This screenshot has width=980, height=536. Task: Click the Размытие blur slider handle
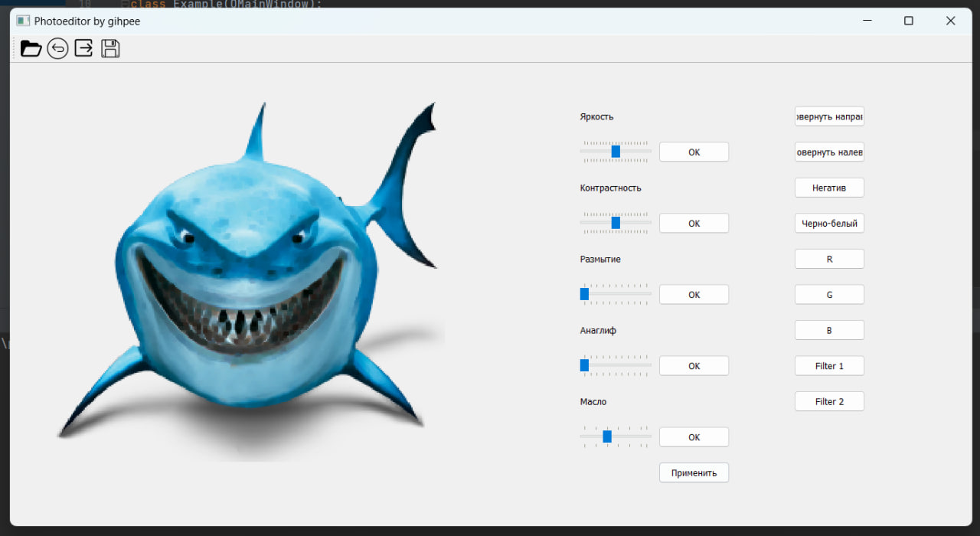[x=584, y=294]
